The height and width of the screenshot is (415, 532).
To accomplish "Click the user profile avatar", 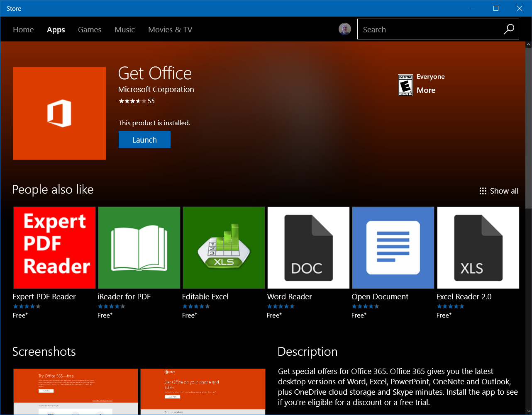I will tap(345, 29).
